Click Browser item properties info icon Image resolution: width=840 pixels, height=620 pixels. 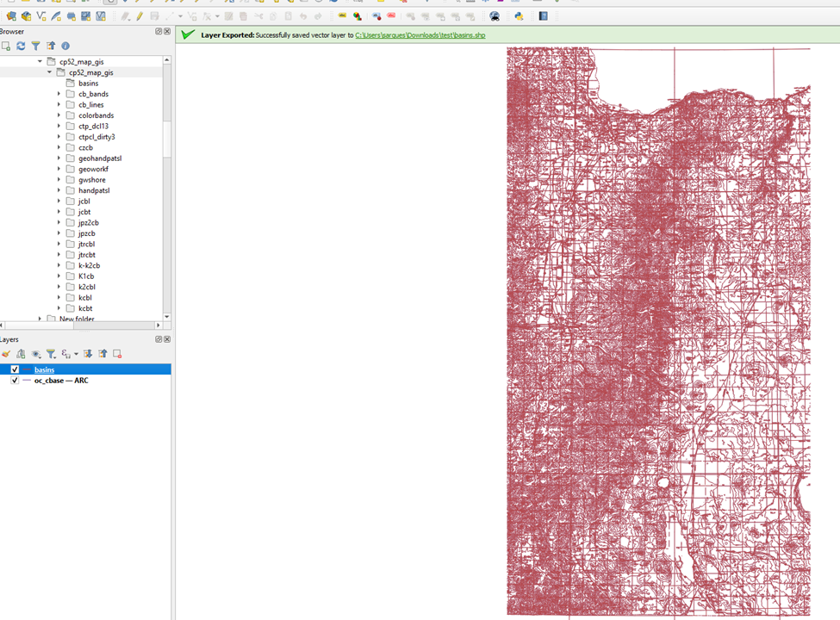65,46
